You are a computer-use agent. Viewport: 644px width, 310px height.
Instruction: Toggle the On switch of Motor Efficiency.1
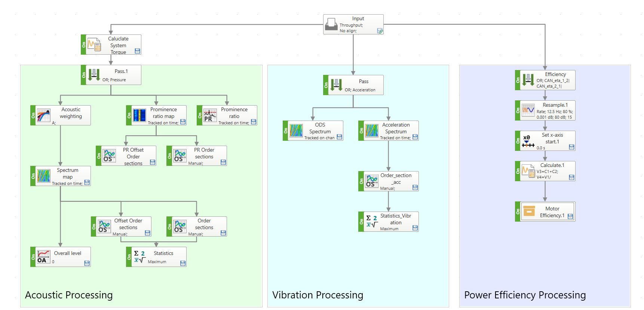tap(518, 212)
